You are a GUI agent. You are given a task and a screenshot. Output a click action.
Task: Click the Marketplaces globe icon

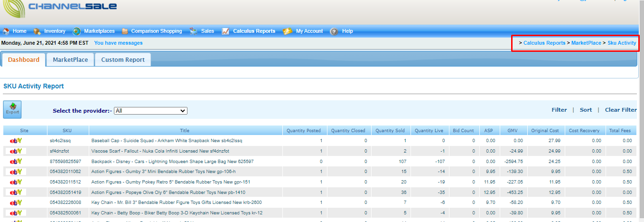click(76, 31)
